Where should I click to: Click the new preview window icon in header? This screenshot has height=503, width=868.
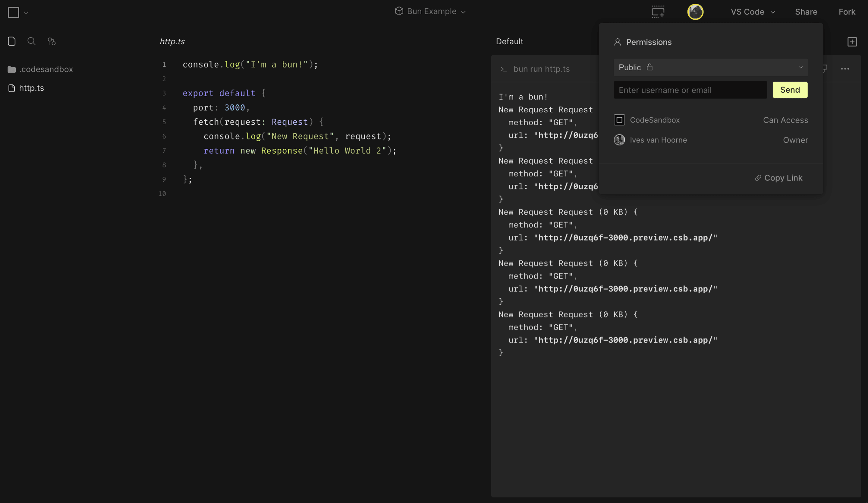(x=658, y=12)
